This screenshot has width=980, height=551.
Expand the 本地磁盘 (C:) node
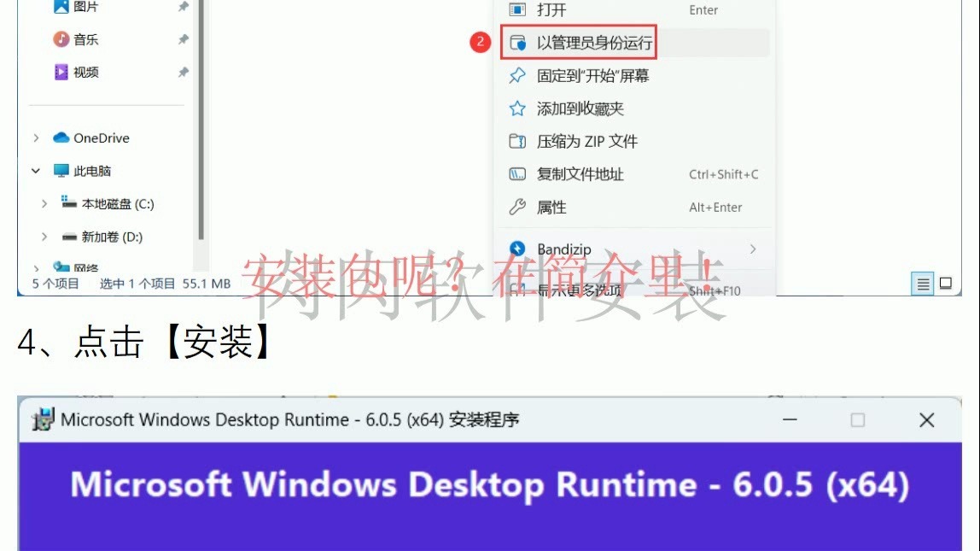(x=44, y=203)
